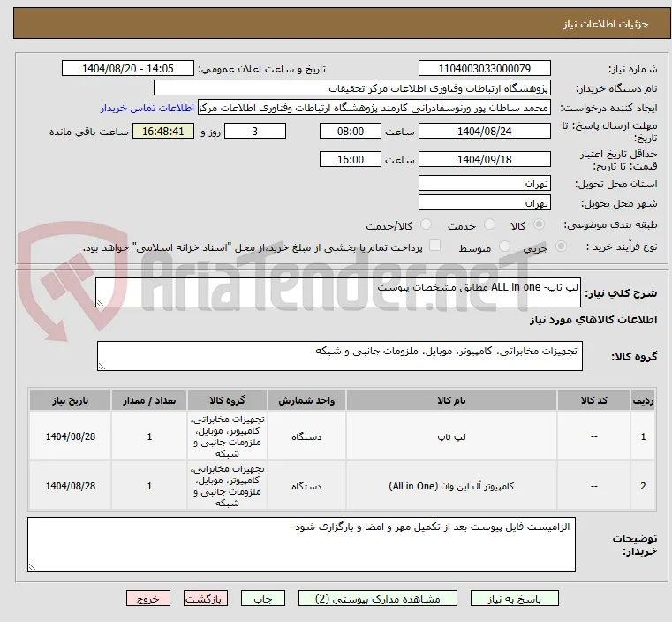Click resize handle of شرح کلی نیاز box
This screenshot has height=622, width=672.
tap(100, 303)
